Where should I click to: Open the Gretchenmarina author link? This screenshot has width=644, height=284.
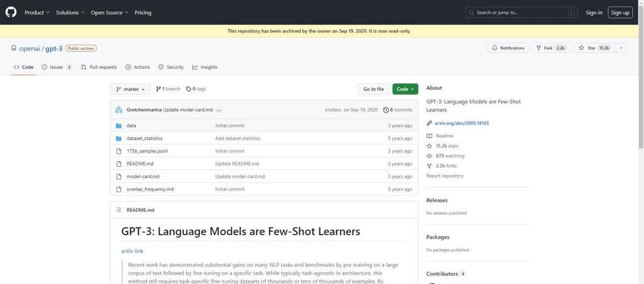[144, 110]
